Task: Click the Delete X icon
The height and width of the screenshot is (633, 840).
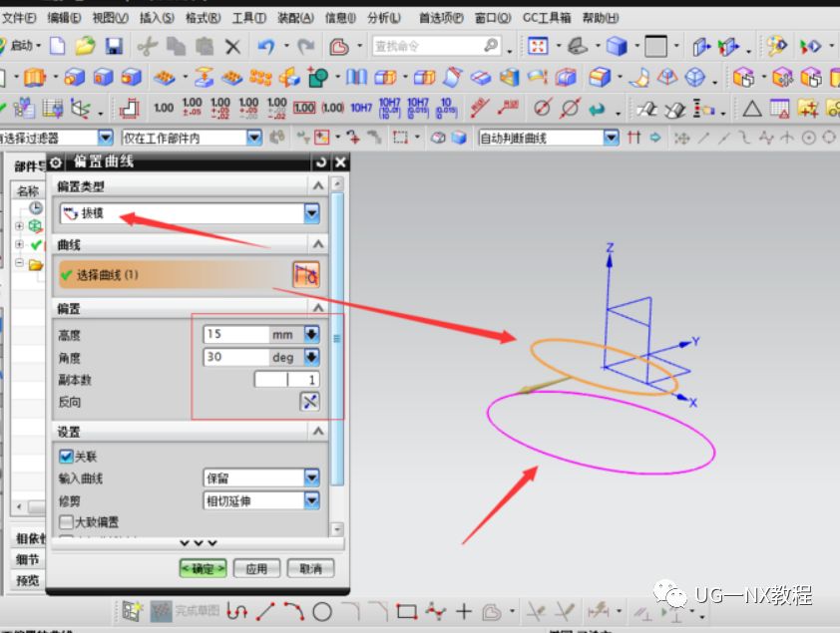Action: tap(232, 47)
